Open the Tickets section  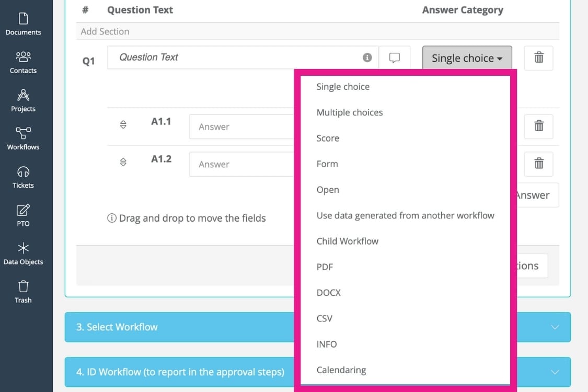pos(23,177)
